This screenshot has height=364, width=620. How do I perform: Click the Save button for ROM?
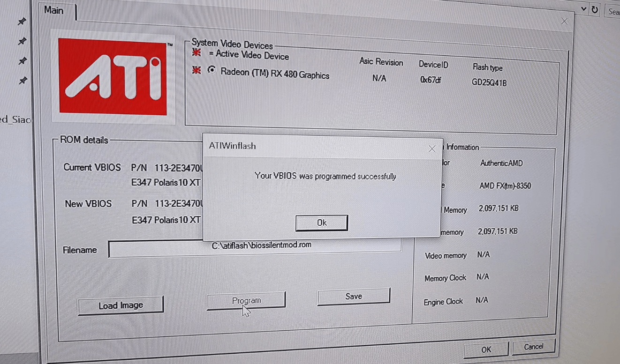click(354, 296)
